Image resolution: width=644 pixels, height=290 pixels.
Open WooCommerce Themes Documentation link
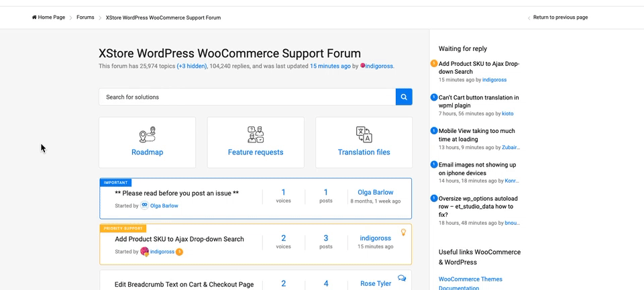point(470,283)
